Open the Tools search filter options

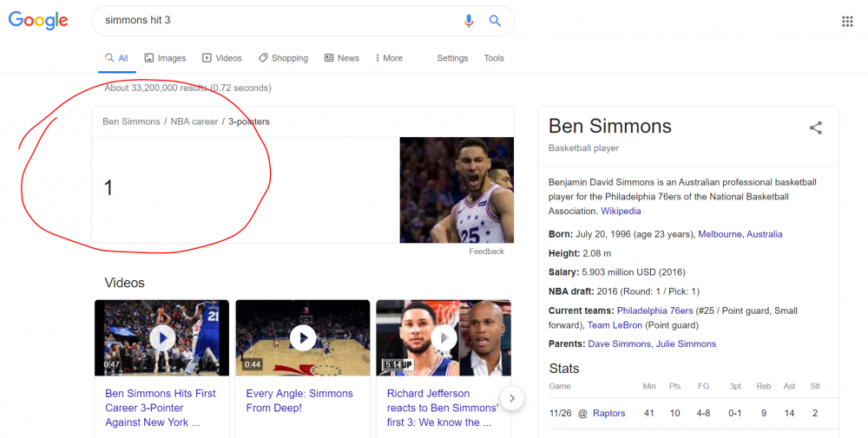(494, 58)
